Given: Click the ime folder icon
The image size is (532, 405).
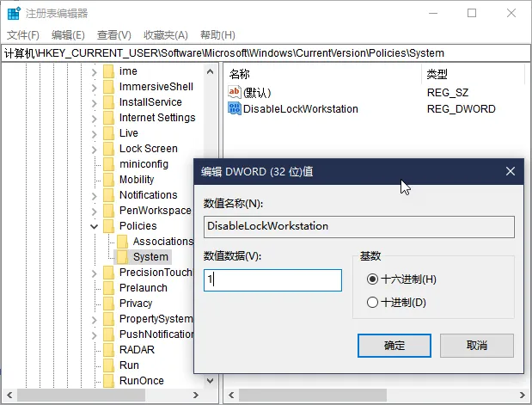Looking at the screenshot, I should click(108, 71).
